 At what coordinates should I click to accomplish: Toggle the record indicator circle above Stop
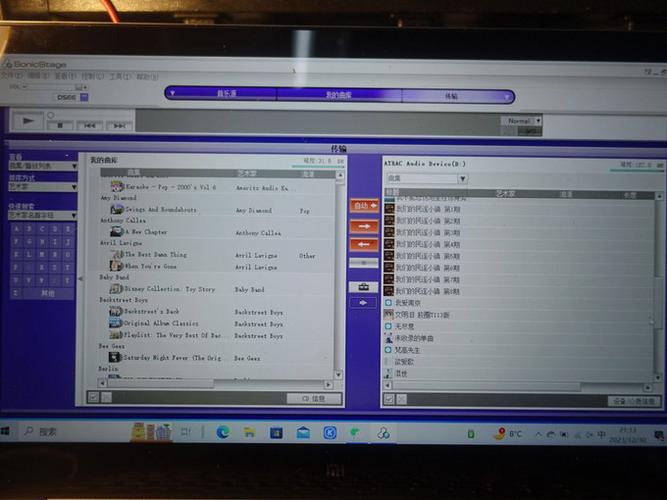(x=51, y=115)
